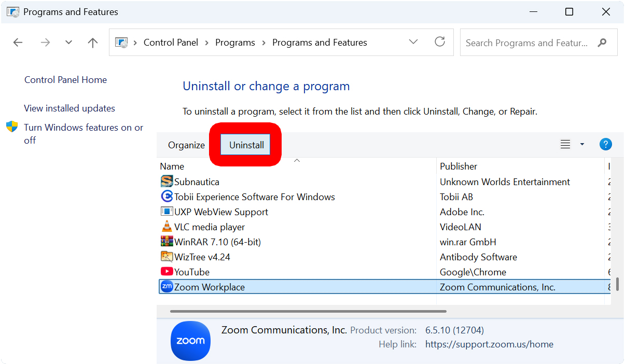This screenshot has height=364, width=625.
Task: Click the shield icon near Windows features
Action: coord(11,127)
